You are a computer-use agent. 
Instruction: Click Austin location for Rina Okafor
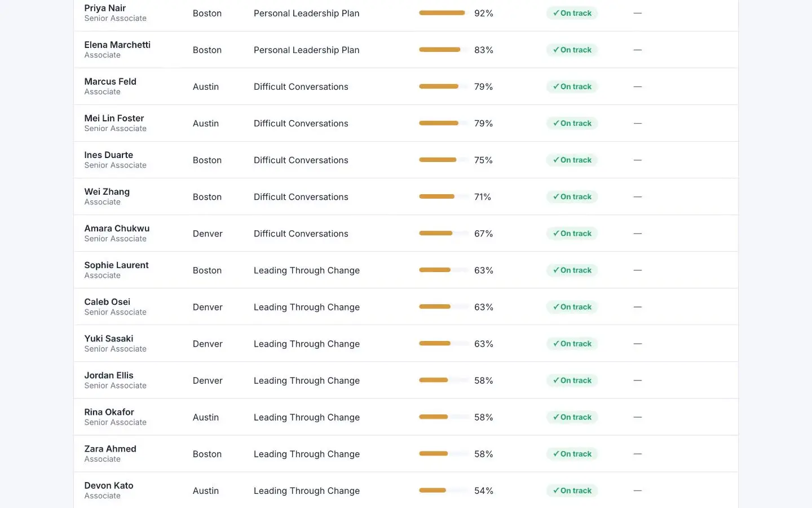coord(206,417)
